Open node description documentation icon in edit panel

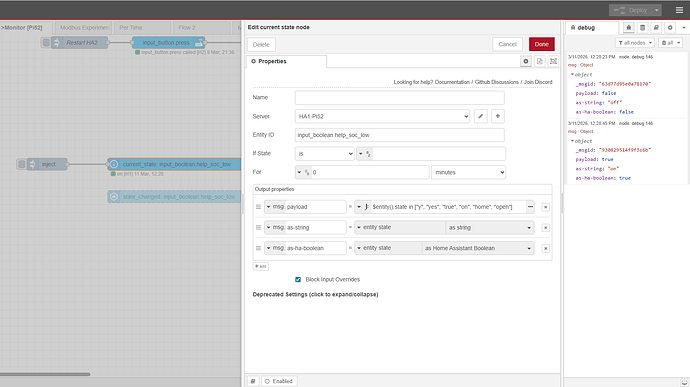coord(540,61)
